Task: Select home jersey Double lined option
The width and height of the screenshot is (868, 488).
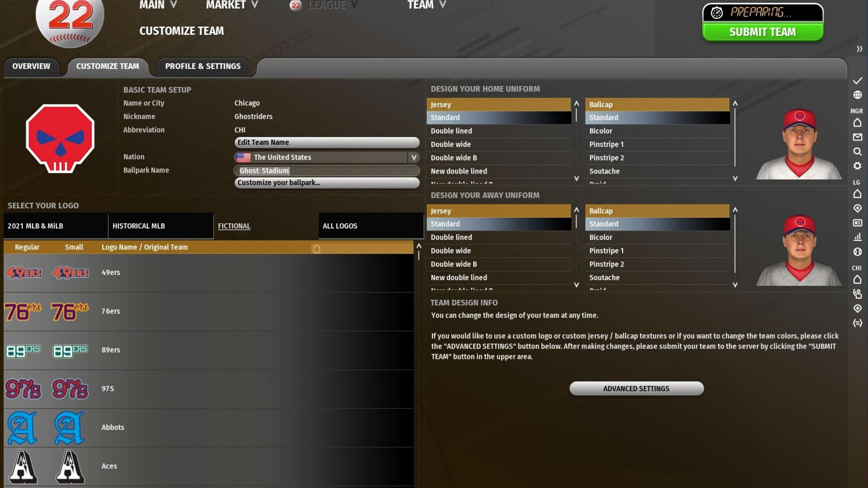Action: pyautogui.click(x=499, y=131)
